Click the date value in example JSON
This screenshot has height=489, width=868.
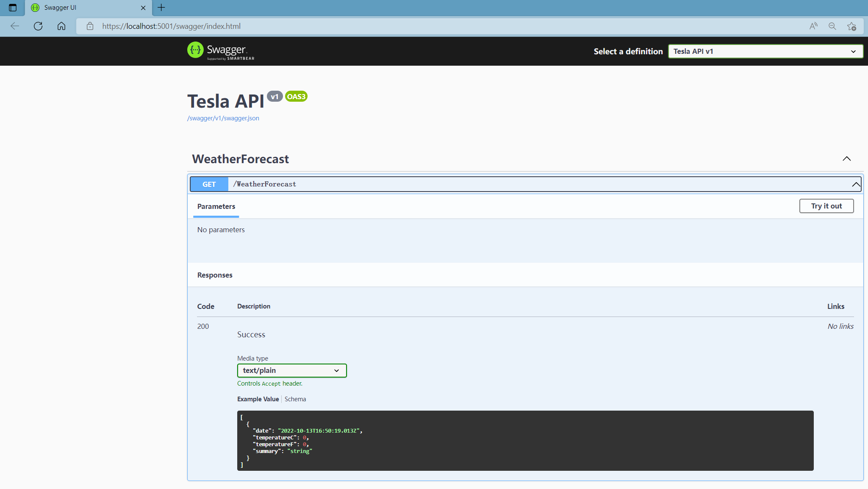click(x=319, y=431)
